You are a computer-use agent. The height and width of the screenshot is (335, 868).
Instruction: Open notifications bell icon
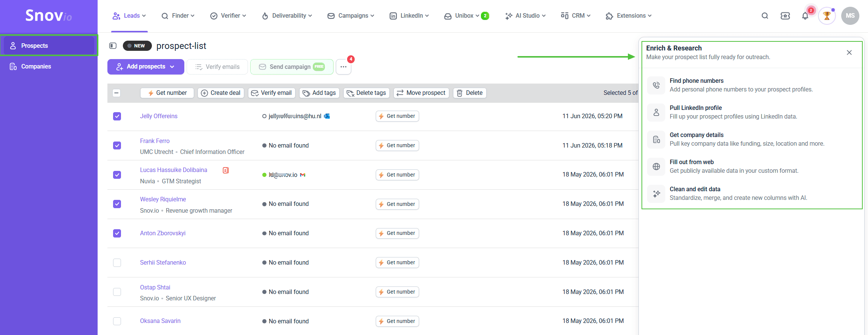[x=805, y=16]
